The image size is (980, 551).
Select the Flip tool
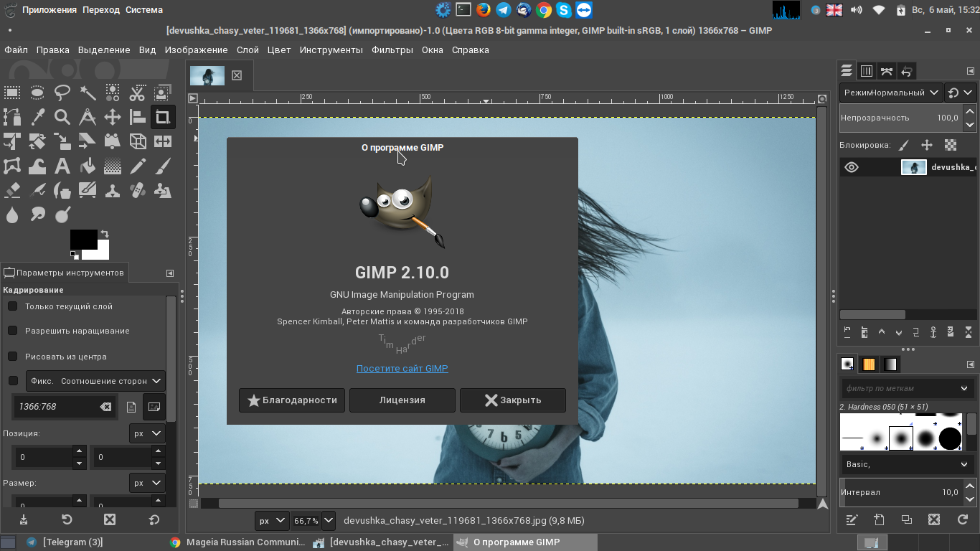click(163, 142)
